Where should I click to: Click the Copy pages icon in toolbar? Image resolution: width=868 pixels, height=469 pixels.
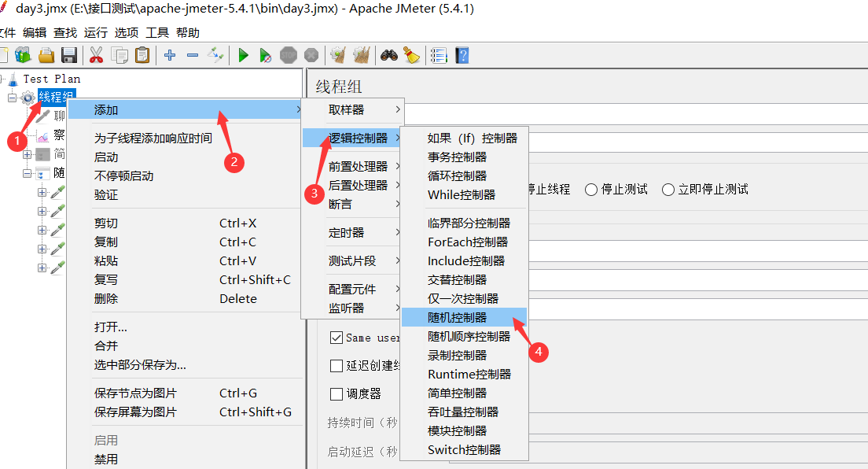pos(120,55)
